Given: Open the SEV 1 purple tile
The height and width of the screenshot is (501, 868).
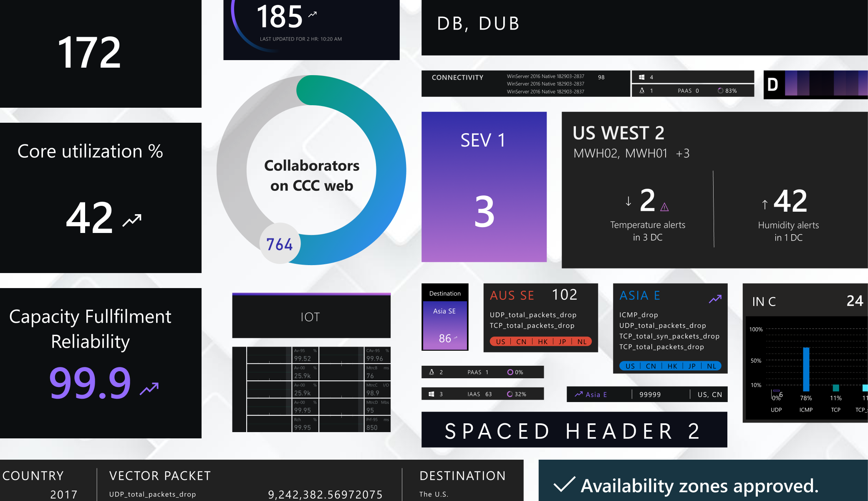Looking at the screenshot, I should pyautogui.click(x=484, y=187).
